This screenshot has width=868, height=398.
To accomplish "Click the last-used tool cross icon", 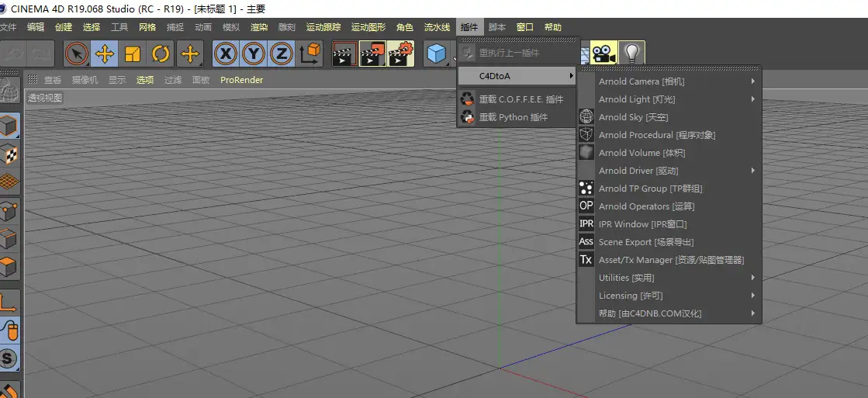I will (190, 54).
